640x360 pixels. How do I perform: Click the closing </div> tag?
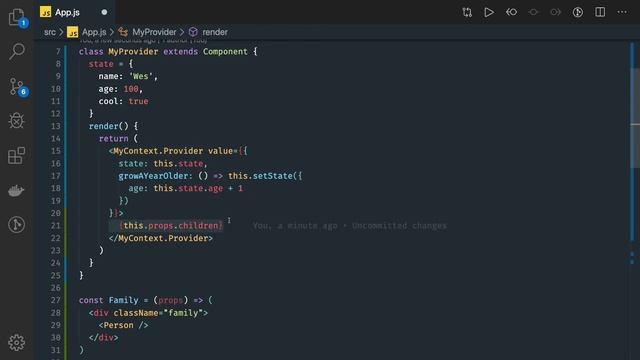tap(103, 338)
